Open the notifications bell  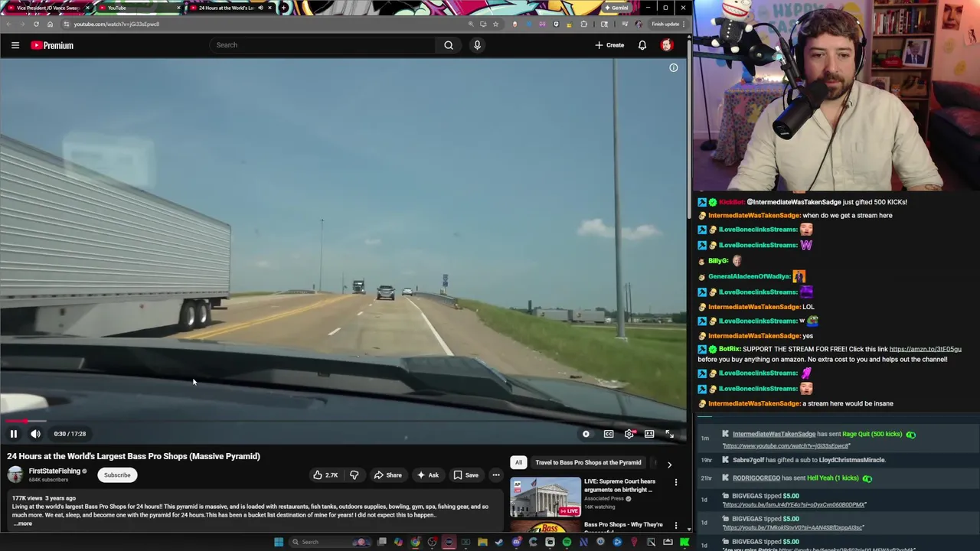[642, 45]
